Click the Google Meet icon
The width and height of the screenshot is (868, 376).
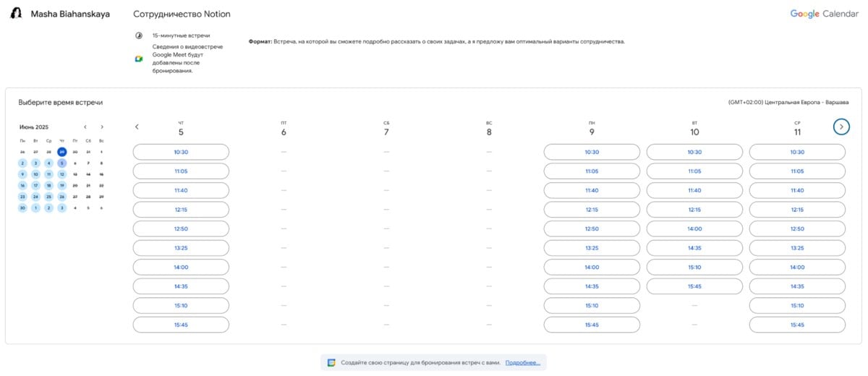tap(139, 59)
